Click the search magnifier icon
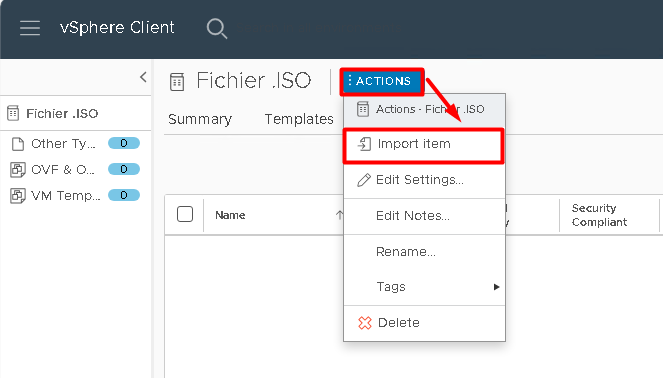 point(216,28)
